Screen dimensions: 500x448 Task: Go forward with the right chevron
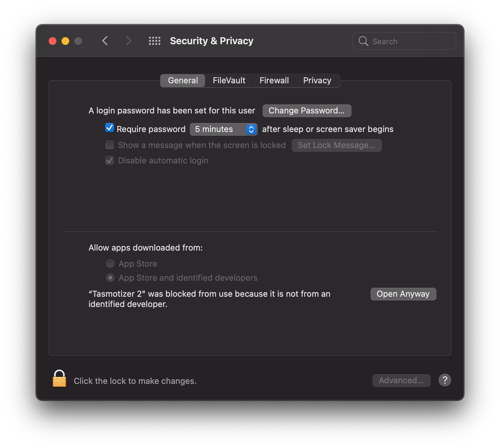(129, 41)
